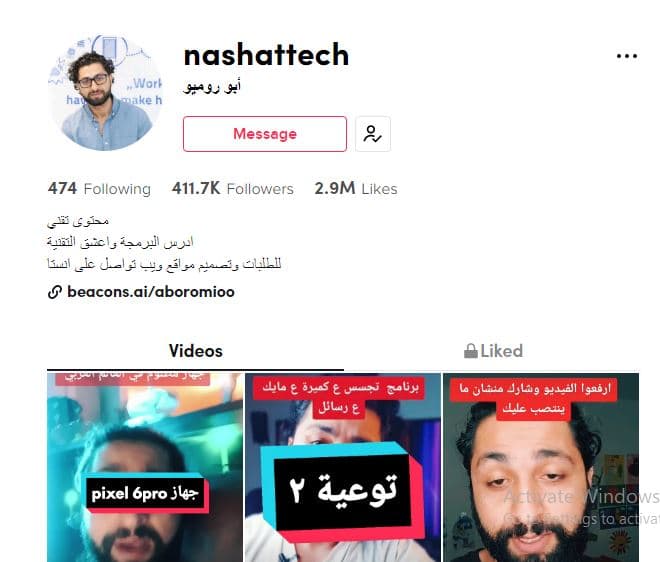Screen dimensions: 660x562
Task: Click the nashattech username heading
Action: (x=266, y=55)
